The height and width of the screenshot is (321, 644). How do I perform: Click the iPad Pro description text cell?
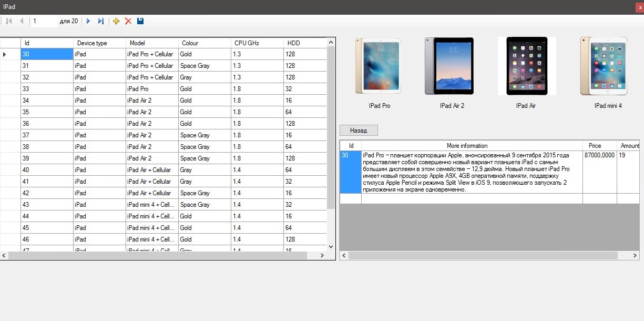[x=472, y=172]
